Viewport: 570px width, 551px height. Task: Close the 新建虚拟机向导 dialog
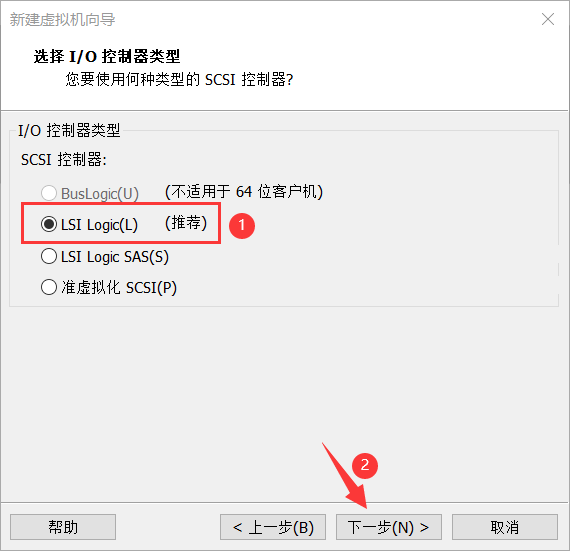click(548, 19)
